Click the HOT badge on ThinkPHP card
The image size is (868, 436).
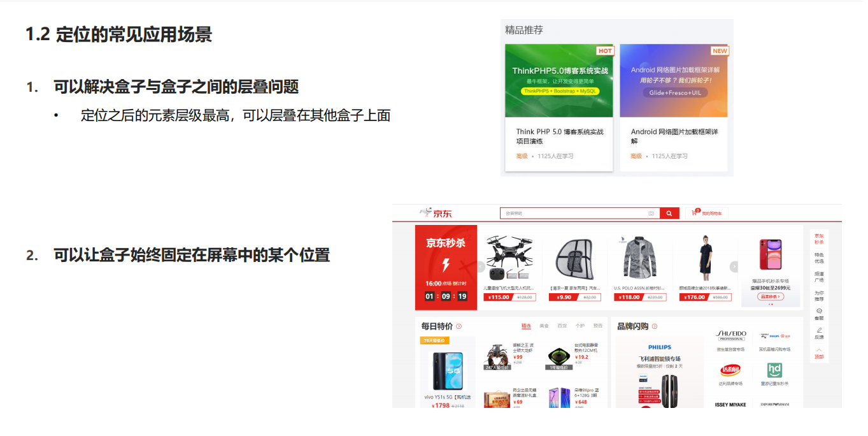coord(605,51)
